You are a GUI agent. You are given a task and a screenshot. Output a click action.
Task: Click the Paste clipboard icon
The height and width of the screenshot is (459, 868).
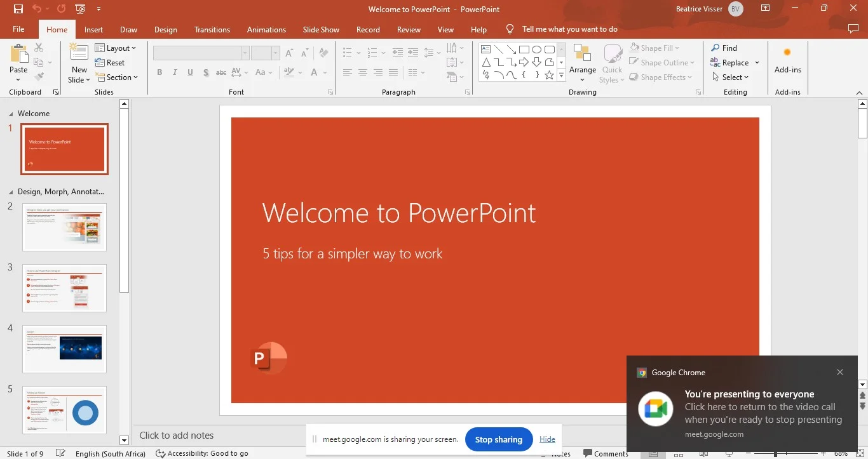tap(18, 54)
